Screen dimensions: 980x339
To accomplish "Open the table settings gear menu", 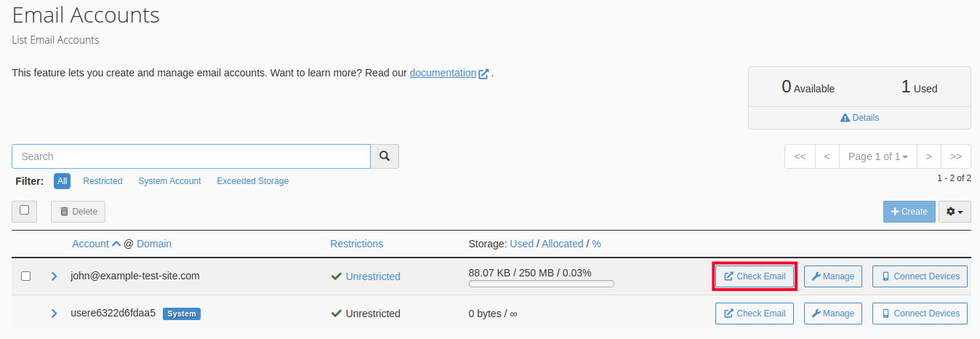I will pyautogui.click(x=955, y=212).
